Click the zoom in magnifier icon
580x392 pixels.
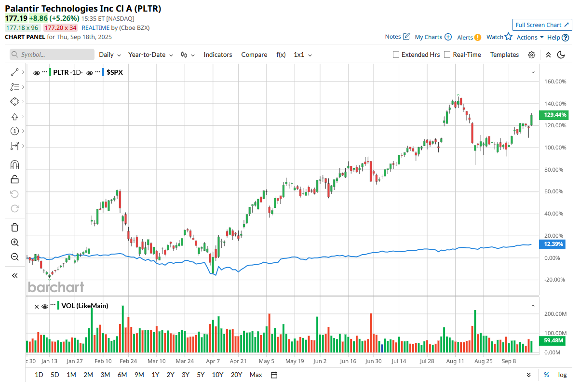point(14,243)
